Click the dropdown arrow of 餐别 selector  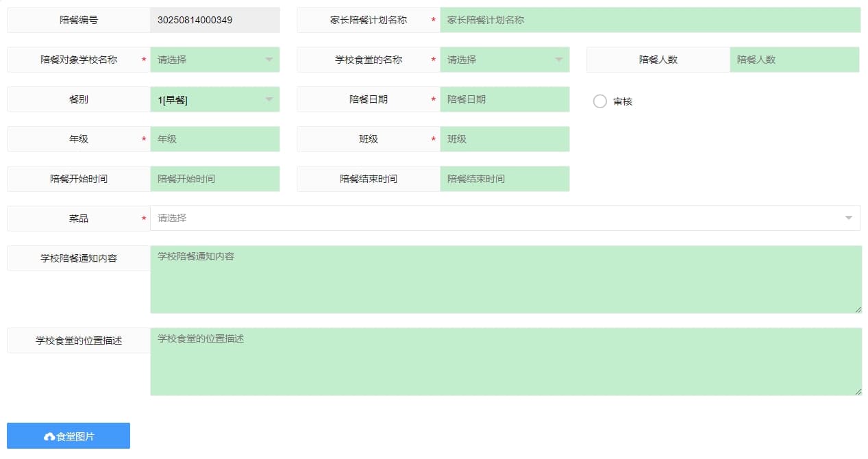[269, 99]
